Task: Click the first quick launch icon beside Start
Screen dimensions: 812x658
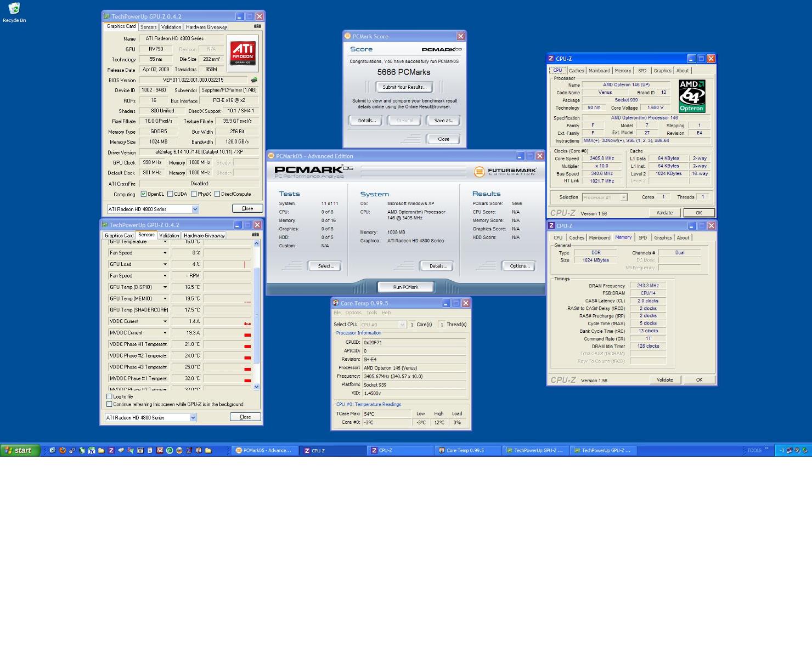Action: coord(53,450)
